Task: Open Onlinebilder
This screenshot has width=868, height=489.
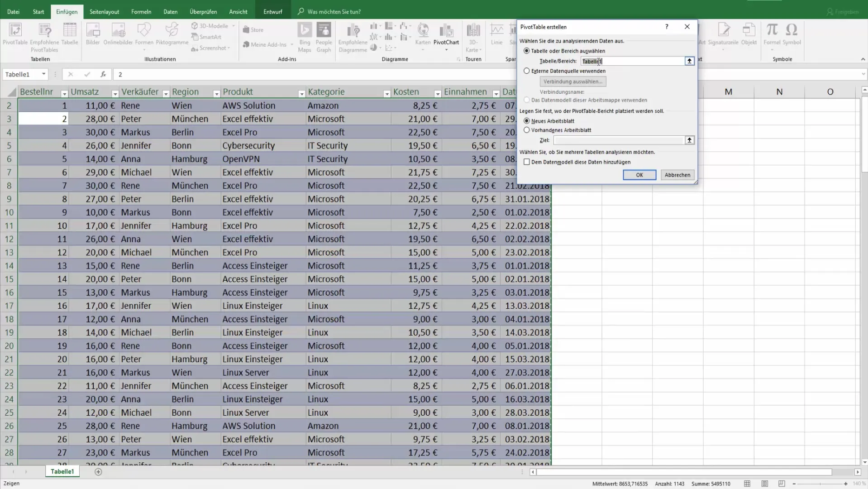Action: pos(118,34)
